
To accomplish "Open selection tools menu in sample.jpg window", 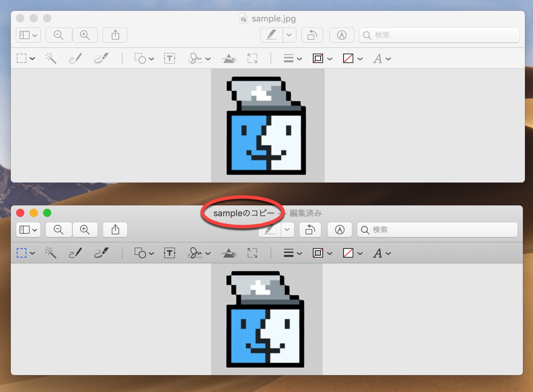I will pyautogui.click(x=25, y=59).
